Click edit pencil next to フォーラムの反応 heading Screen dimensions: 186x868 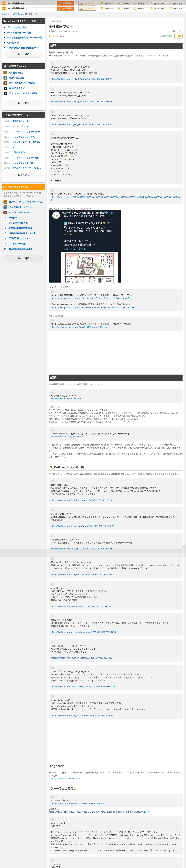pyautogui.click(x=75, y=789)
